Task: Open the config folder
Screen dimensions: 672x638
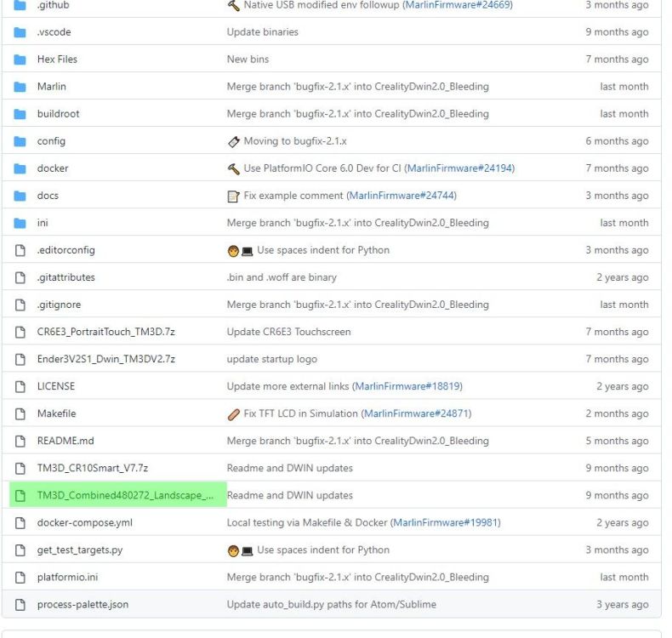Action: coord(51,141)
